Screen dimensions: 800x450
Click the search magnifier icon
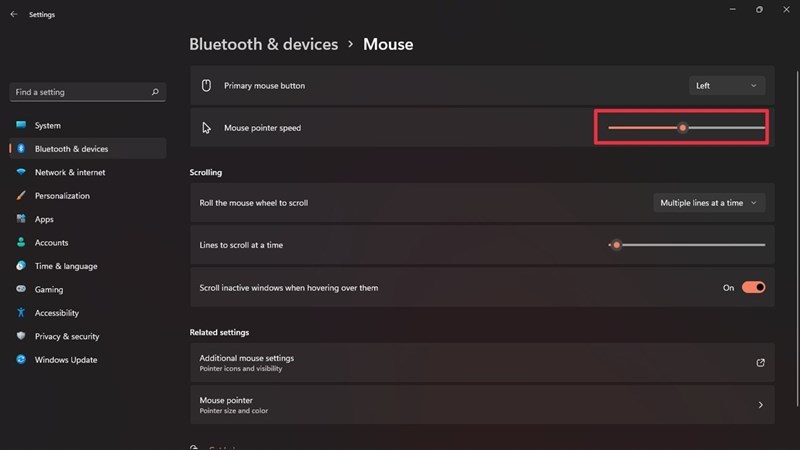pos(155,92)
